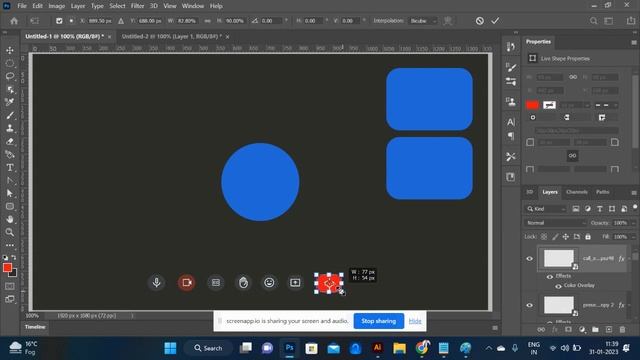Open the Normal blend mode dropdown
The height and width of the screenshot is (360, 640).
click(555, 223)
